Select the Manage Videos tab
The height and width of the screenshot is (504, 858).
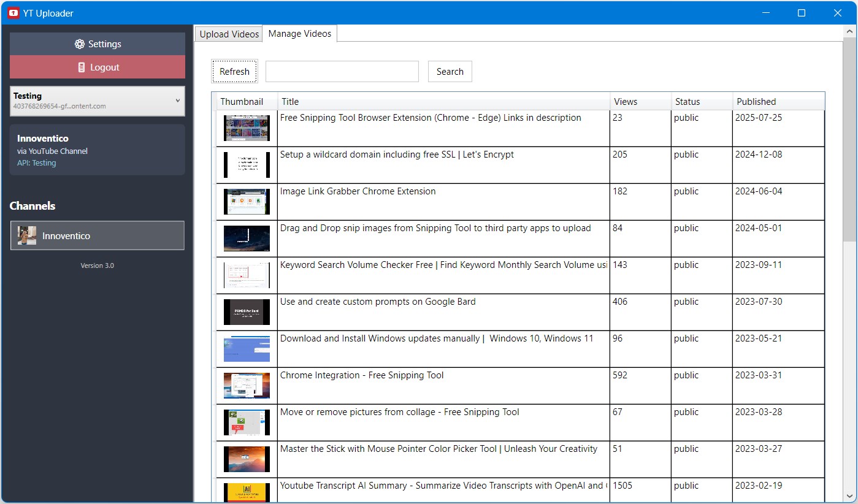[300, 34]
